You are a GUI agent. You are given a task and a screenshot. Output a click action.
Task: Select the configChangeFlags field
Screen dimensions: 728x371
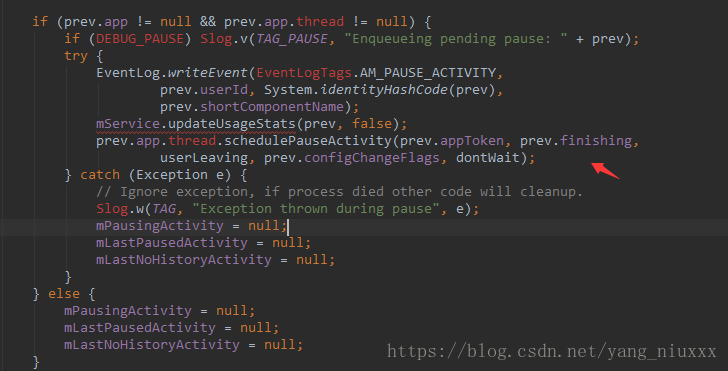click(371, 158)
